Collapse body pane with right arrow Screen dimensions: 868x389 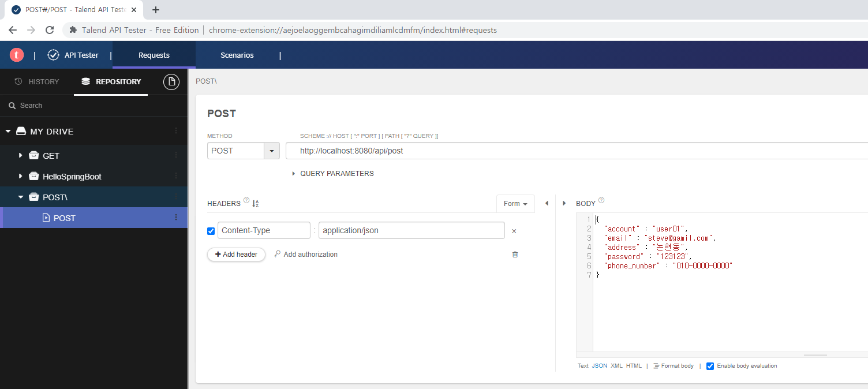pos(564,203)
